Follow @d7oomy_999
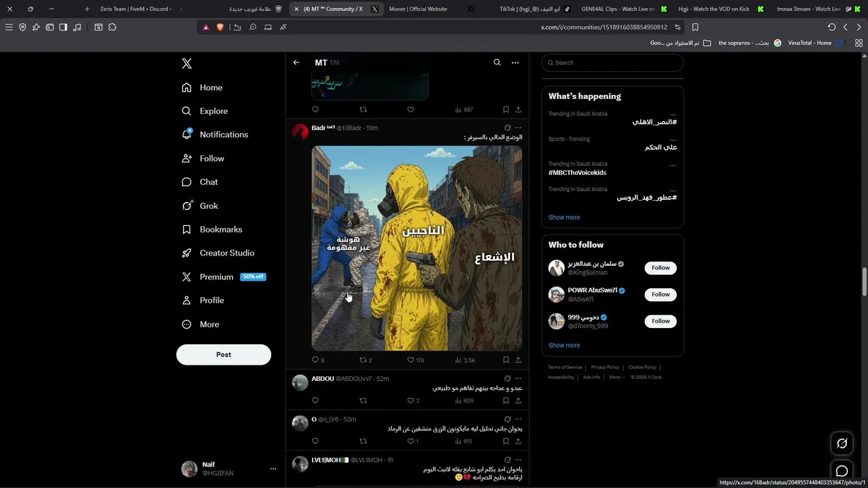 coord(660,321)
